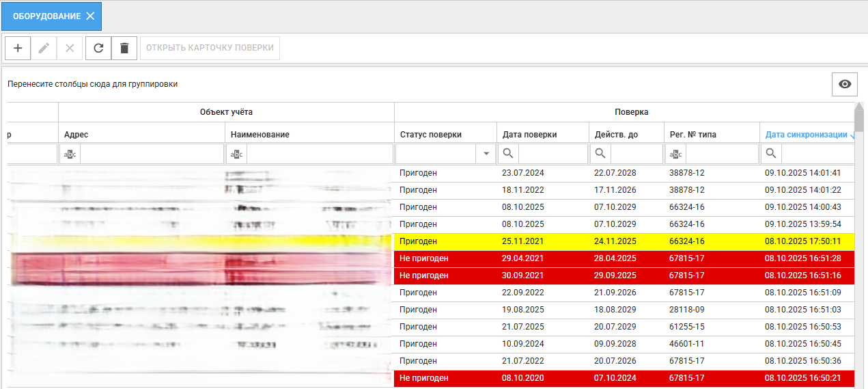The image size is (868, 389).
Task: Click the vertical scrollbar of the table
Action: [858, 239]
